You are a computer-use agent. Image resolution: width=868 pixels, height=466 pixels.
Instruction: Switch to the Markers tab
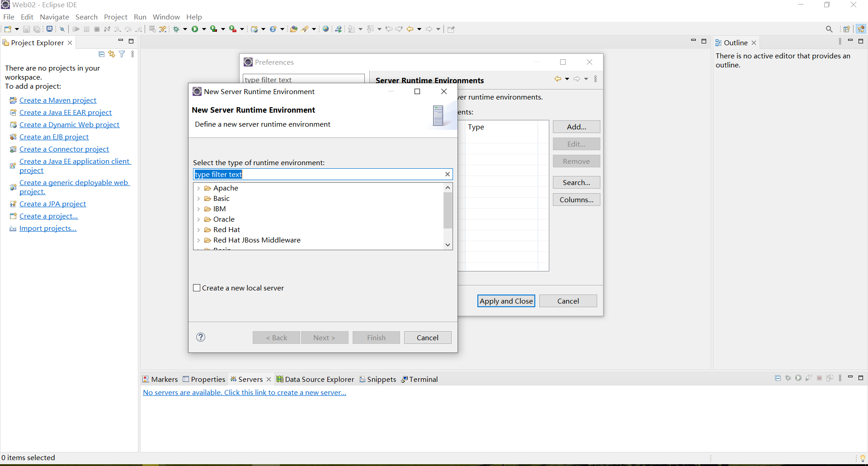[x=160, y=379]
